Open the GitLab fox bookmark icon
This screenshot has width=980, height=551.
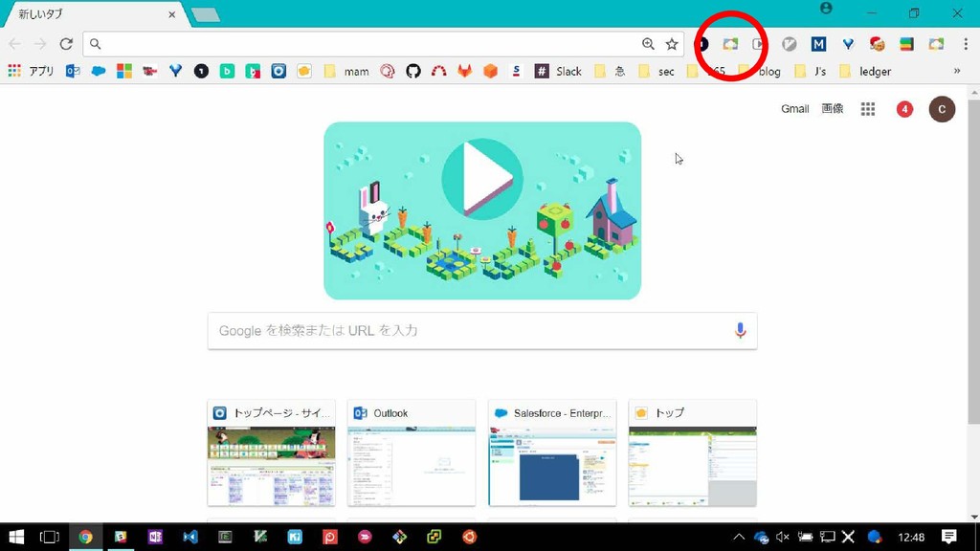click(464, 71)
